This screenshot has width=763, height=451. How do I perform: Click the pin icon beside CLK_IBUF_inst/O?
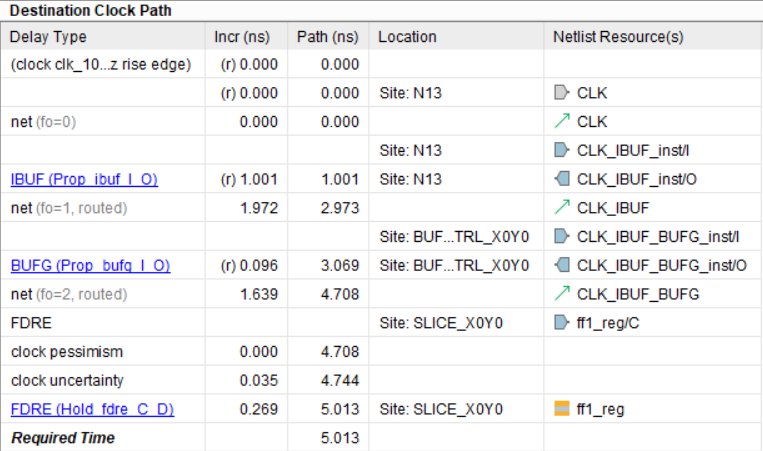(561, 180)
